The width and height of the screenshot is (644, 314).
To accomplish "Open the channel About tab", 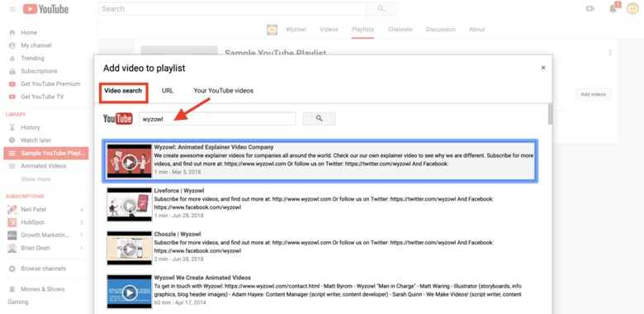I will pyautogui.click(x=477, y=30).
